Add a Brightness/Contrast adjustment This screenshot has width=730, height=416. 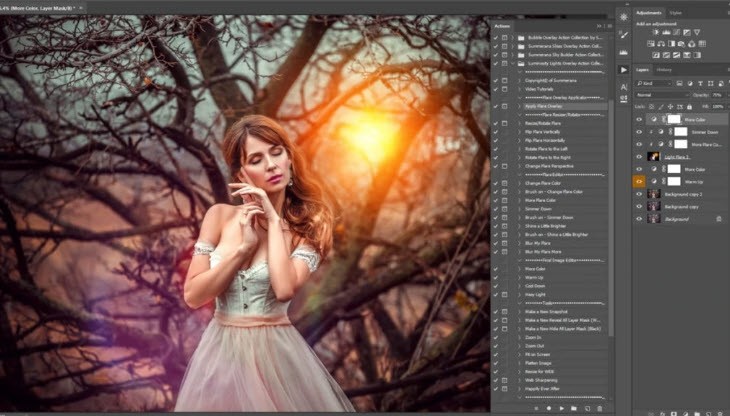pyautogui.click(x=656, y=33)
